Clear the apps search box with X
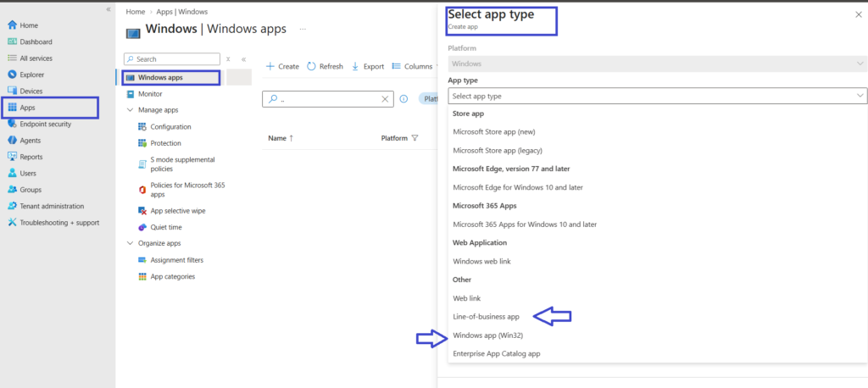Screen dimensions: 868x388 tap(386, 99)
